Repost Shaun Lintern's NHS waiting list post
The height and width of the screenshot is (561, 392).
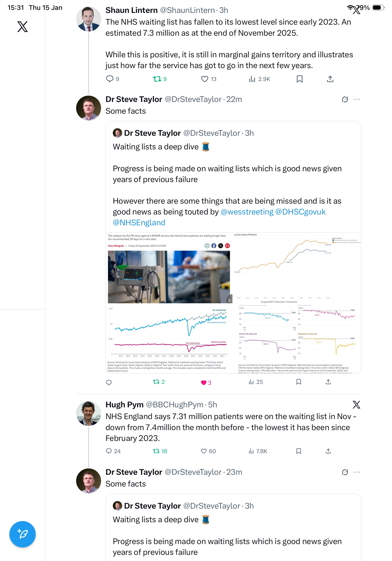pyautogui.click(x=157, y=79)
